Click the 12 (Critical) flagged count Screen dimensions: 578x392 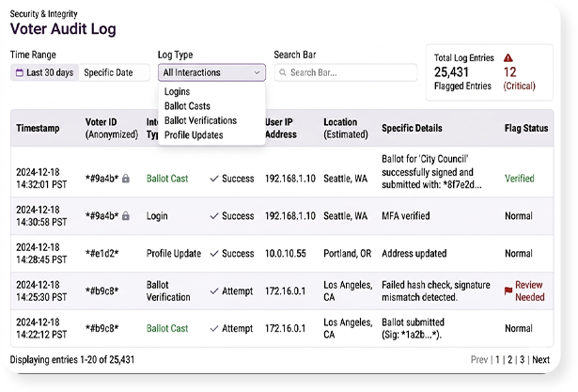tap(519, 79)
